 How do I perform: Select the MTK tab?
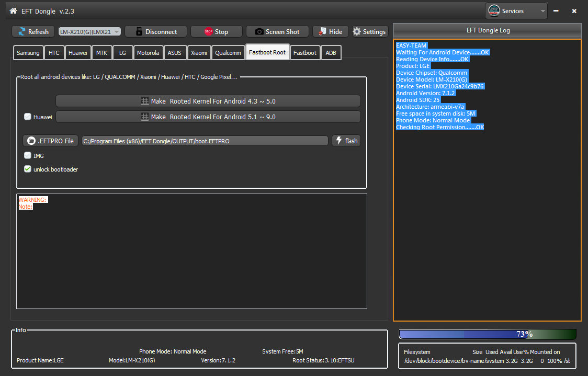[101, 53]
